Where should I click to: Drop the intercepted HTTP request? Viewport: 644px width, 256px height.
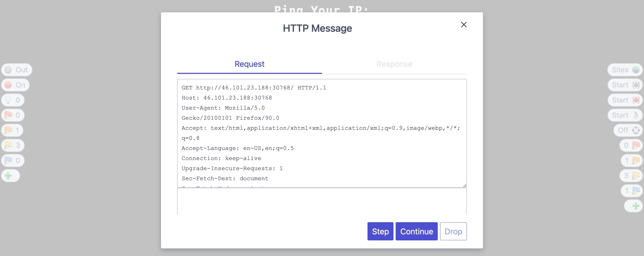(x=453, y=231)
